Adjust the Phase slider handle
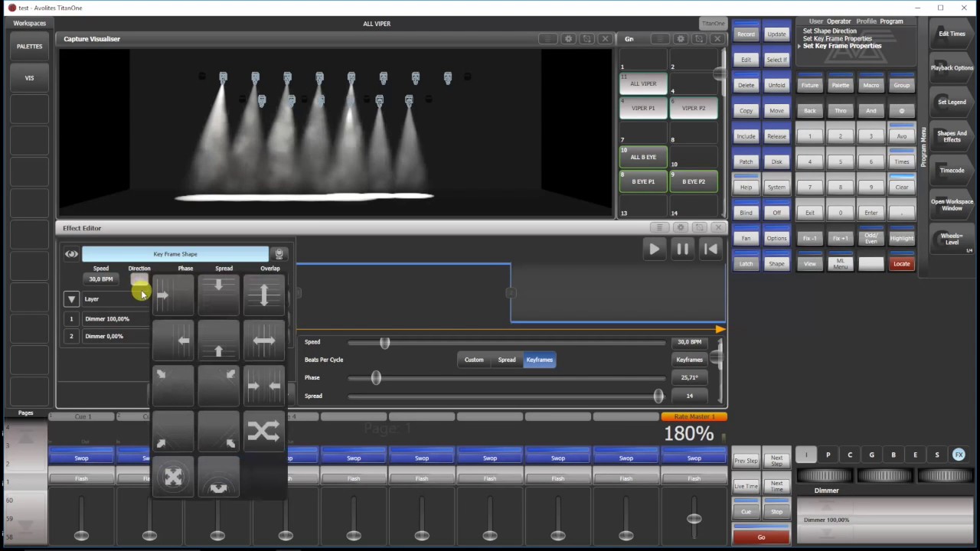Screen dimensions: 980x551 pos(376,378)
